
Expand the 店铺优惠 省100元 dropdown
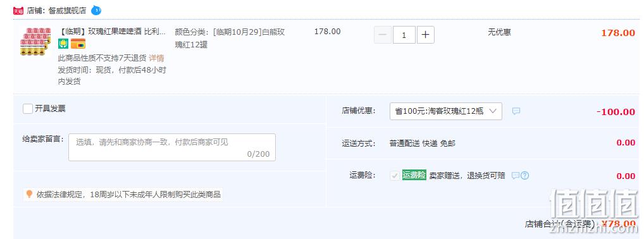[x=445, y=111]
